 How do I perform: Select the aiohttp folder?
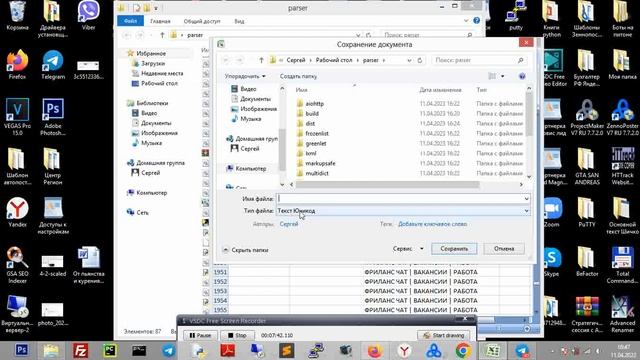314,104
